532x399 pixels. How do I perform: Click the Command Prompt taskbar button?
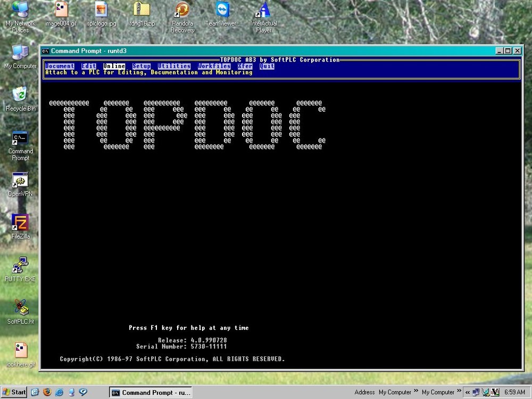click(x=150, y=392)
